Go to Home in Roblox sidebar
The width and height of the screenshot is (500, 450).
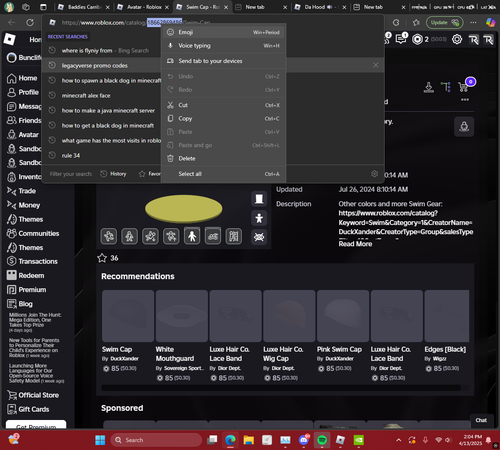click(22, 78)
